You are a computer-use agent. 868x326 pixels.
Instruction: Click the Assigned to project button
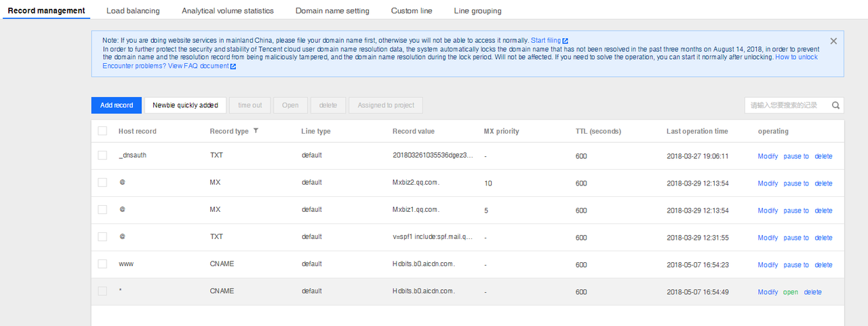[386, 105]
